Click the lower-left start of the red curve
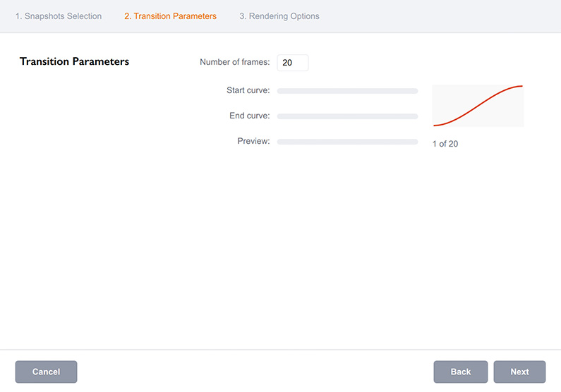The height and width of the screenshot is (392, 561). click(x=435, y=125)
